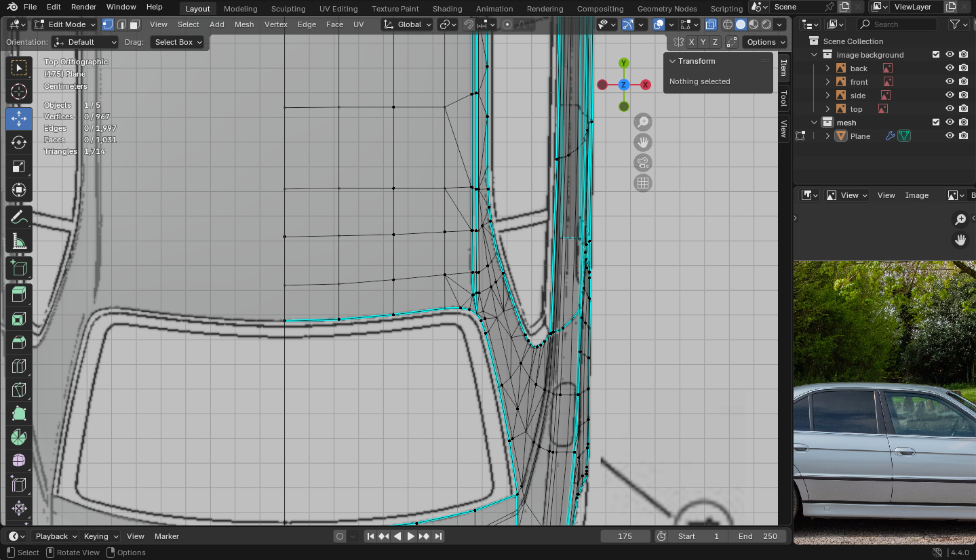Screen dimensions: 976x560
Task: Click the Blender logo menu icon
Action: (12, 7)
